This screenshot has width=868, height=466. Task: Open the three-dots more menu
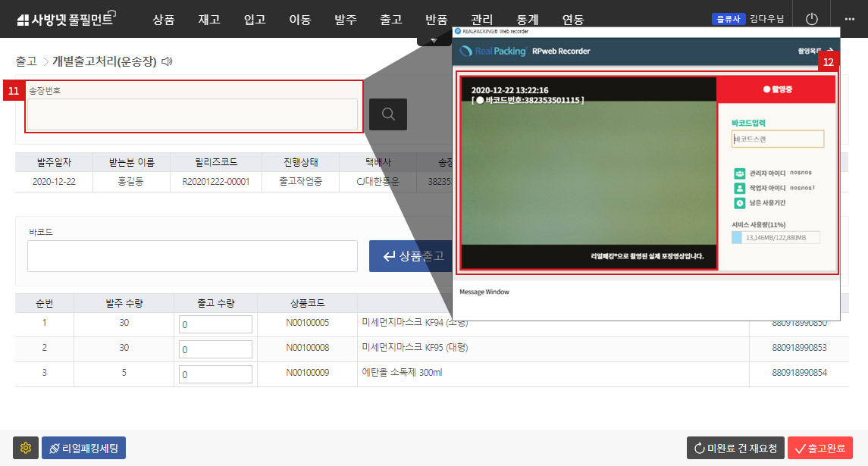pyautogui.click(x=849, y=19)
